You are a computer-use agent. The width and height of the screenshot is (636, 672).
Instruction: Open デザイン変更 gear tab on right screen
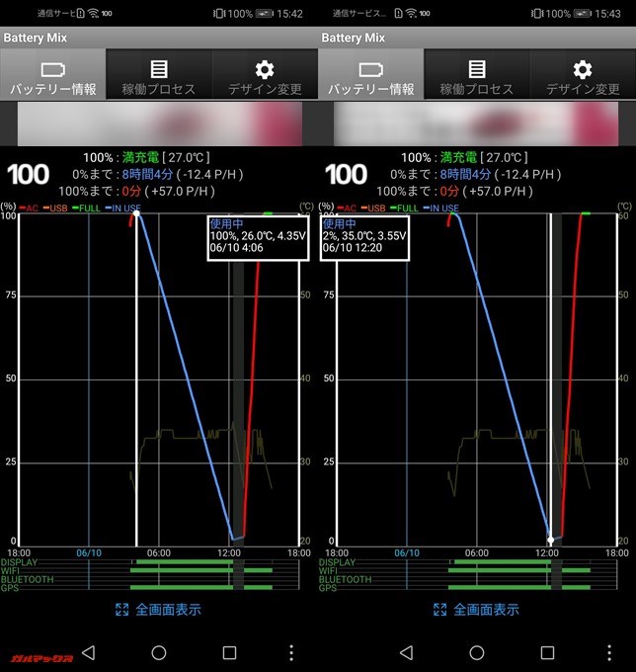coord(583,76)
